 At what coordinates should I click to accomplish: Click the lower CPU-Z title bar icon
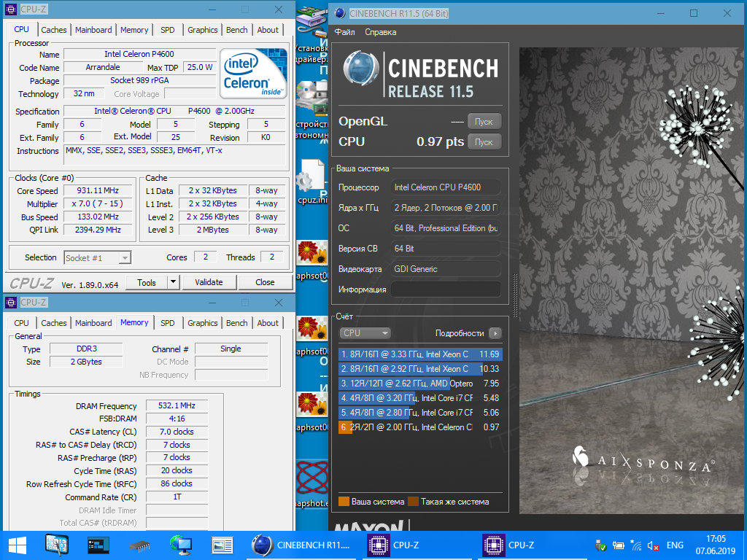click(x=11, y=303)
